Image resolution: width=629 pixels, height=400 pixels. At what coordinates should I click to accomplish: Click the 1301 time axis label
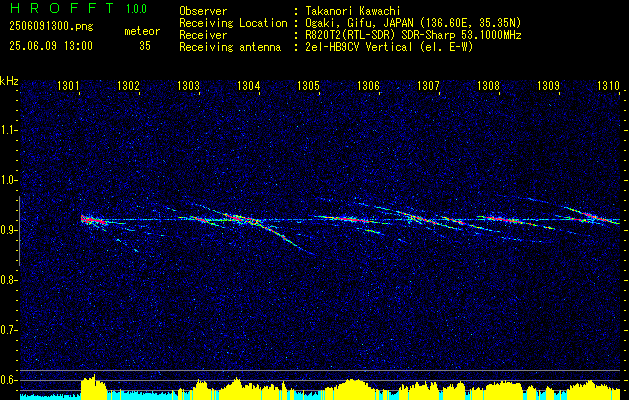(x=68, y=85)
